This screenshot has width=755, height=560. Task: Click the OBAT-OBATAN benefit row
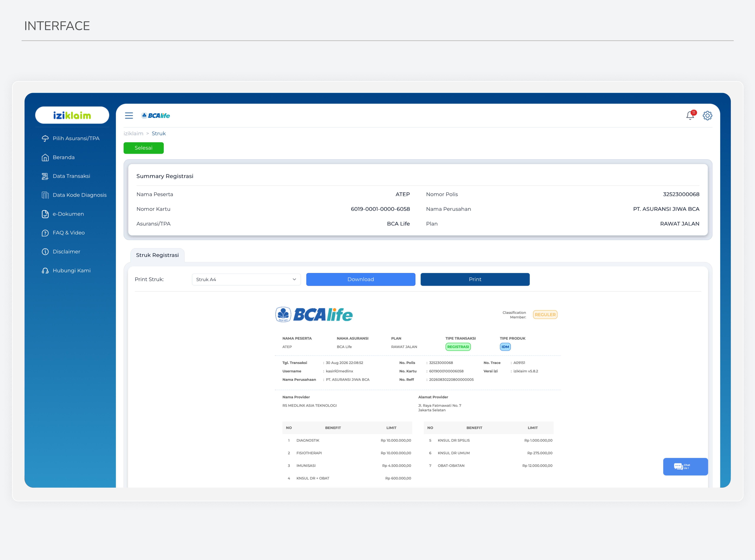click(x=488, y=466)
